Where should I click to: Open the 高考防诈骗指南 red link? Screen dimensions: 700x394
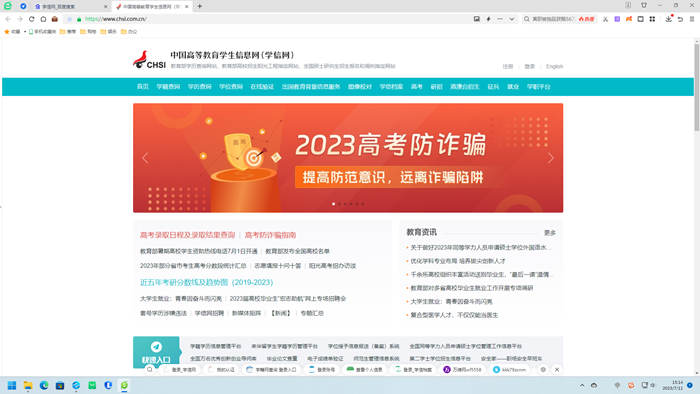[x=270, y=235]
